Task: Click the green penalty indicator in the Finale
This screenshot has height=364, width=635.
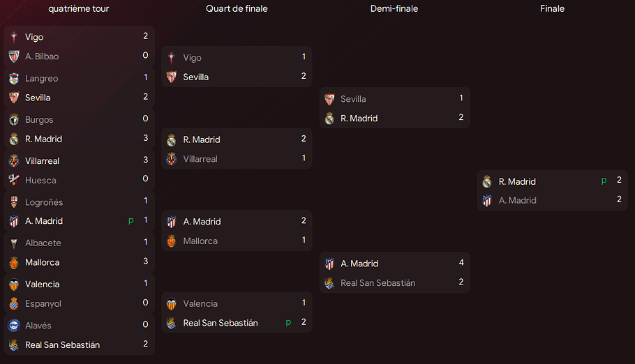Action: pos(604,181)
